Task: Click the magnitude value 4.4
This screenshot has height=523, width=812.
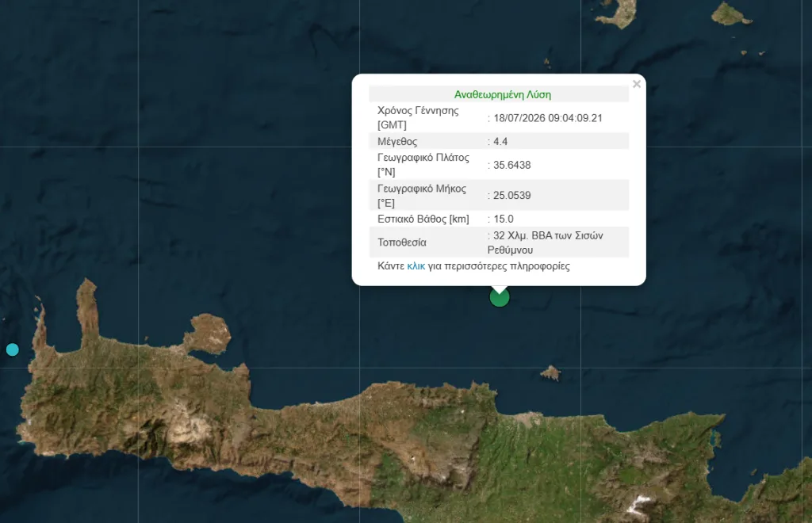Action: (x=500, y=141)
